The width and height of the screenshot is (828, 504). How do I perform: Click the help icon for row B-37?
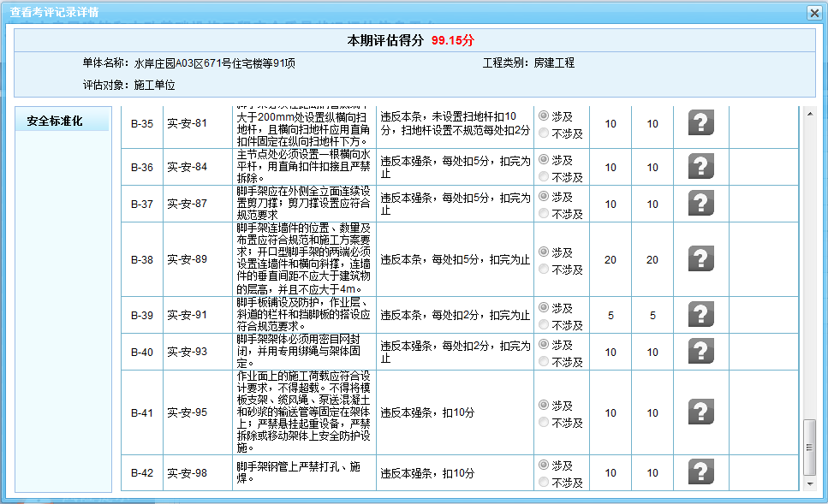[x=700, y=204]
